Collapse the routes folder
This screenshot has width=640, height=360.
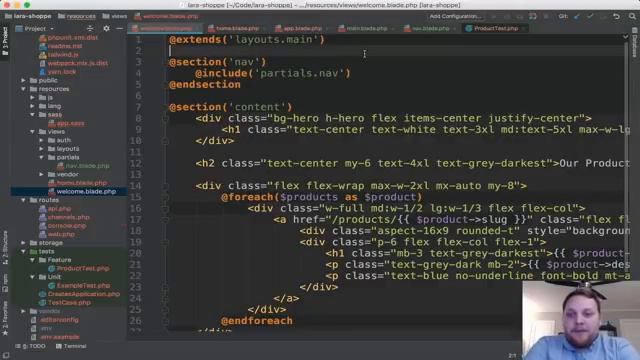24,200
